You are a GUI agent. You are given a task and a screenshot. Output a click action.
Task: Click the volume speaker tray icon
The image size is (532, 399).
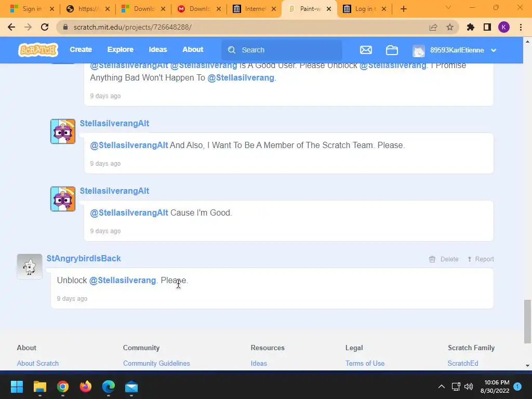pos(469,387)
